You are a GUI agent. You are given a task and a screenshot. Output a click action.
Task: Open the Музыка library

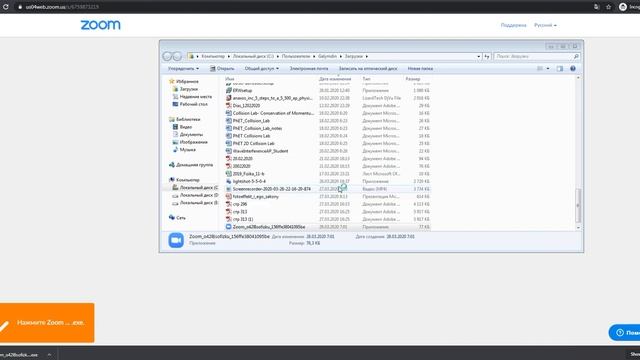pos(187,150)
